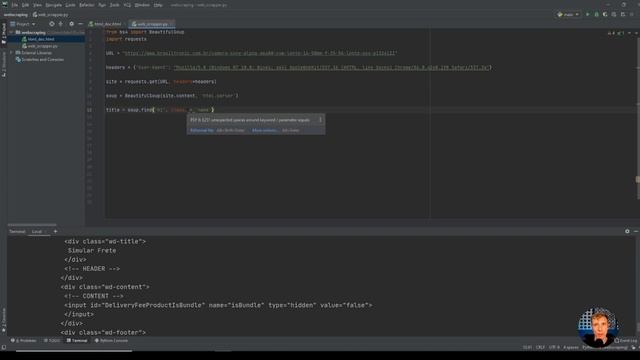Click the line 12 soup.find code line
Screen dimensions: 640x360
coord(159,110)
